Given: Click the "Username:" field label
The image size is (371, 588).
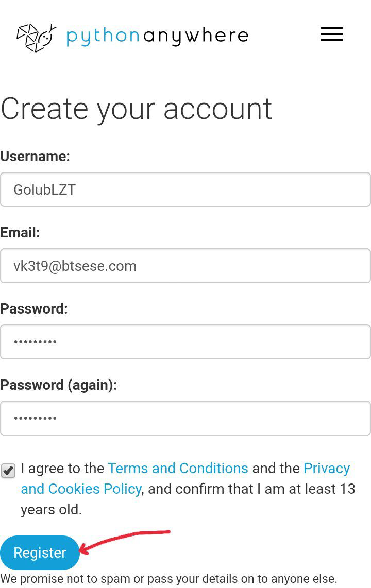Looking at the screenshot, I should click(35, 156).
